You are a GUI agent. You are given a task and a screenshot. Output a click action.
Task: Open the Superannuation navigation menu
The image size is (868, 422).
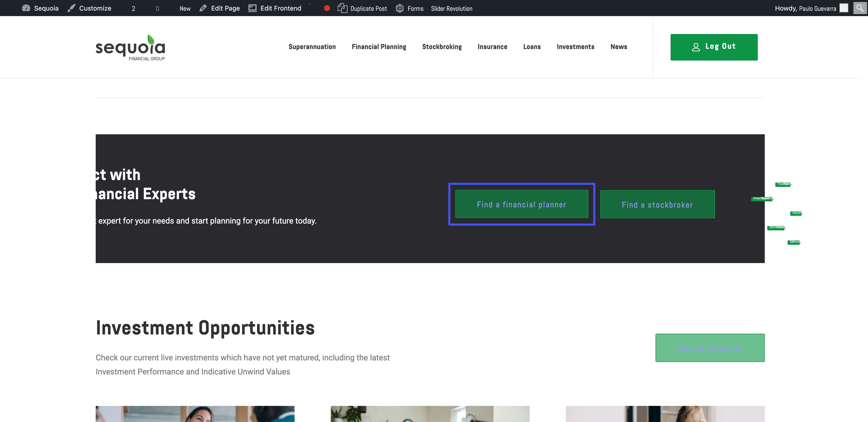click(x=312, y=47)
